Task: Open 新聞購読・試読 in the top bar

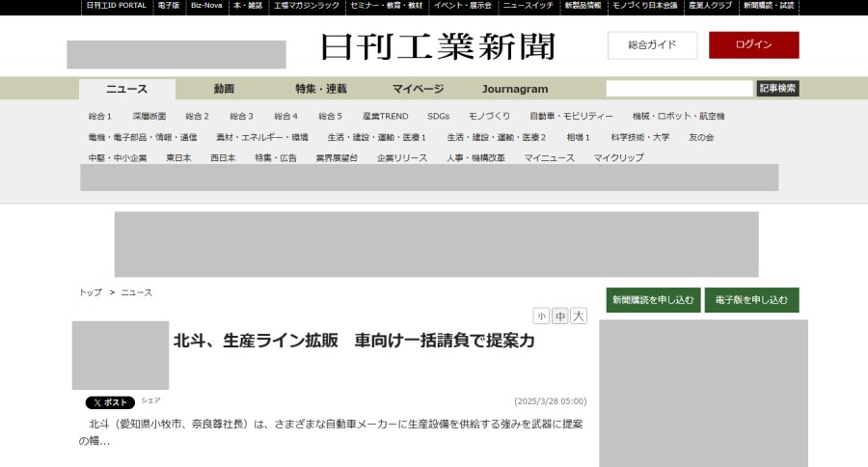Action: coord(769,6)
